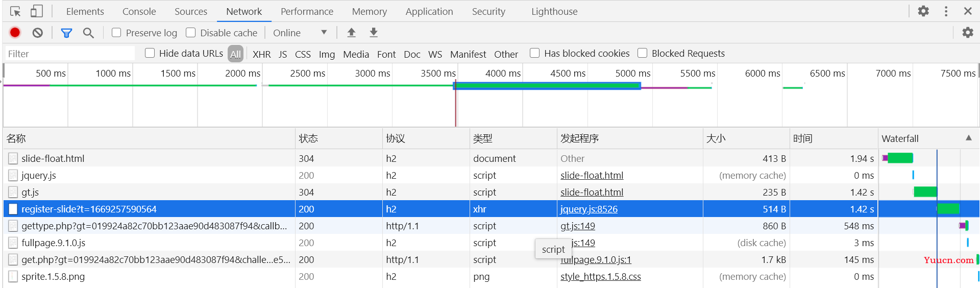Image resolution: width=980 pixels, height=288 pixels.
Task: Select the All filter type
Action: [235, 54]
